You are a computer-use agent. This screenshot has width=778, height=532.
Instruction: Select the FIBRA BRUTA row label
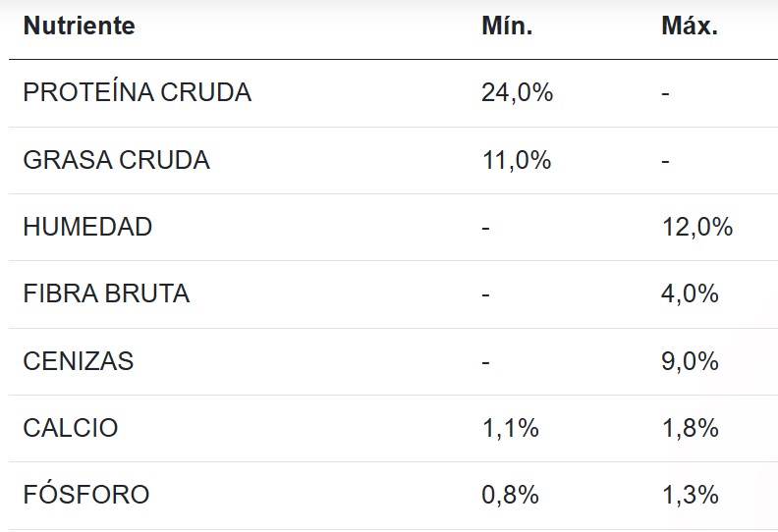[x=106, y=293]
